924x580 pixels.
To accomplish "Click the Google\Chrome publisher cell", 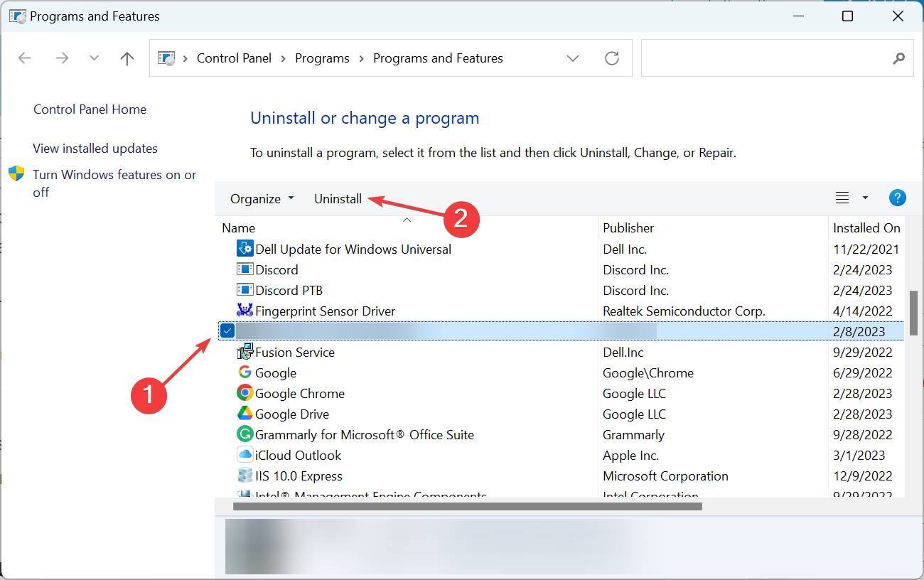I will click(x=648, y=372).
